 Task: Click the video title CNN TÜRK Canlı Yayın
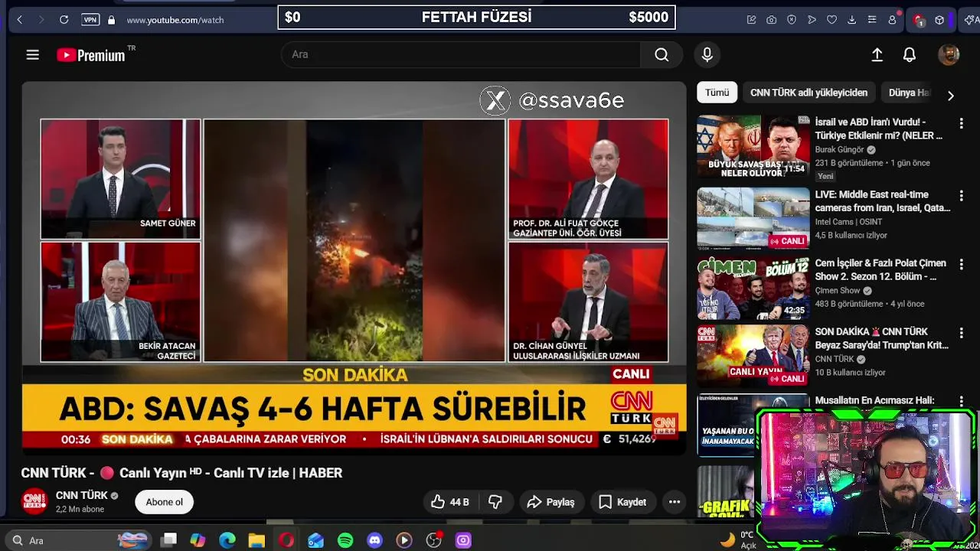tap(181, 473)
